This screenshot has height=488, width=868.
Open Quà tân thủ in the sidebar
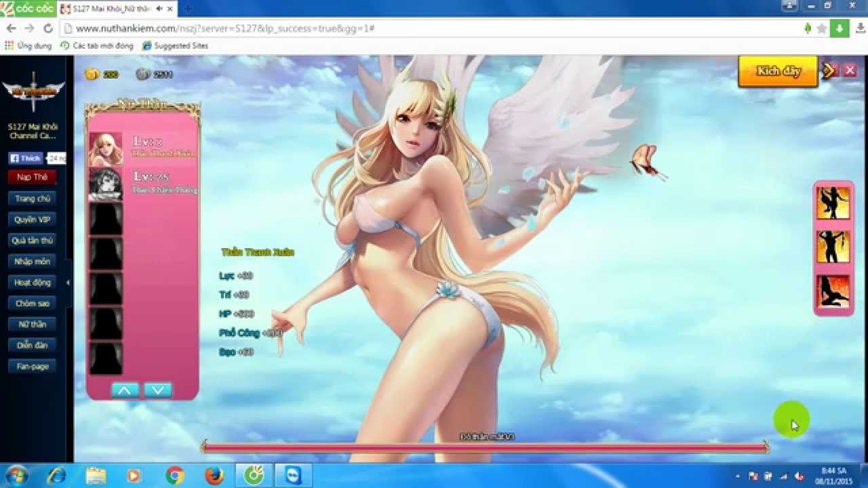32,240
